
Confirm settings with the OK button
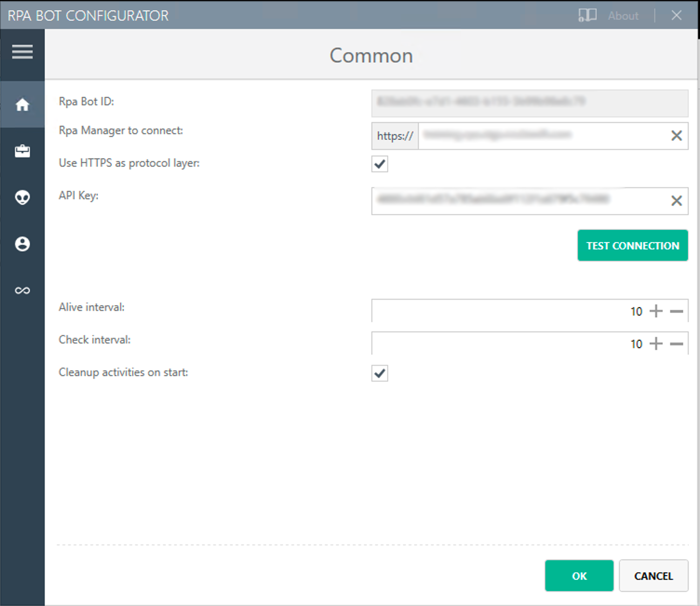[579, 576]
